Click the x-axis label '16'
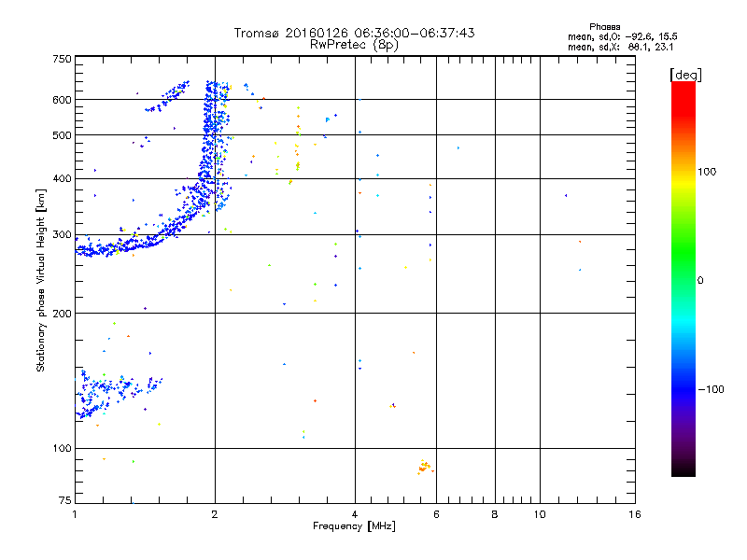747x560 pixels. pos(635,514)
